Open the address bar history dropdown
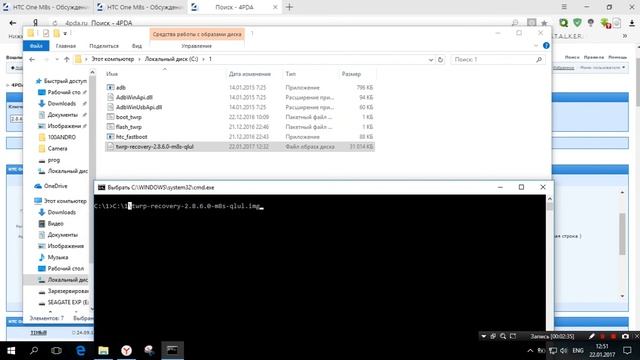The width and height of the screenshot is (640, 360). [x=431, y=60]
